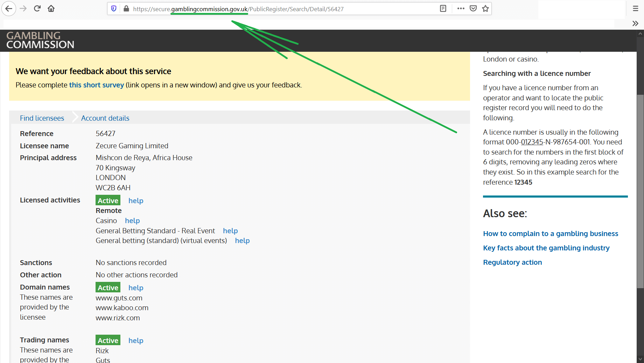
Task: Select the www.rizk.com domain text
Action: (x=118, y=318)
